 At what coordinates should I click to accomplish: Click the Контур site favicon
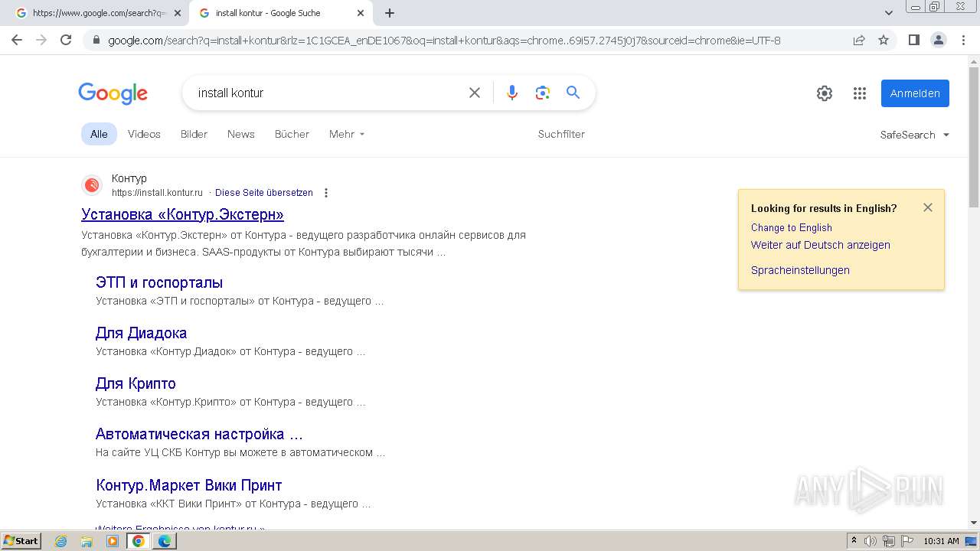(92, 185)
